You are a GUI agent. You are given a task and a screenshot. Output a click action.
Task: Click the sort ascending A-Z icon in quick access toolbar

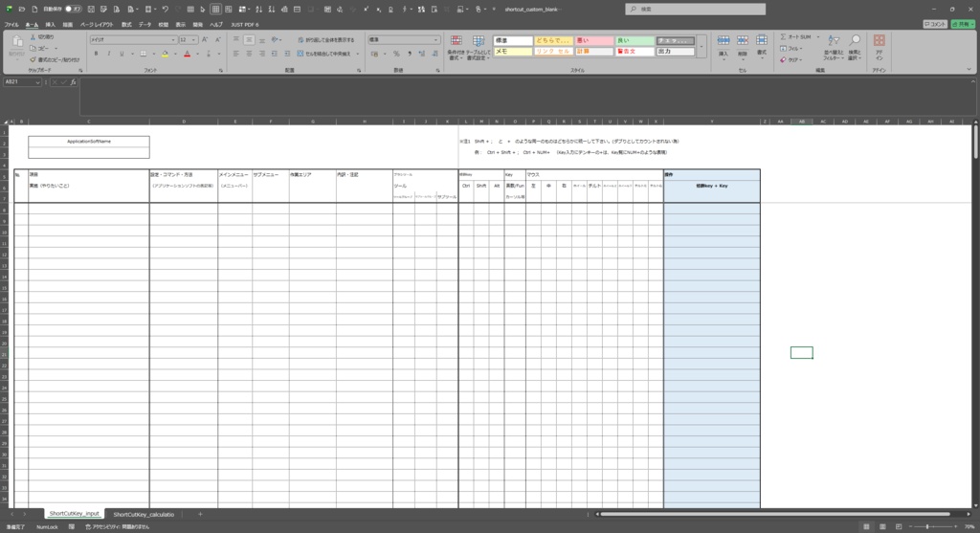pos(258,10)
